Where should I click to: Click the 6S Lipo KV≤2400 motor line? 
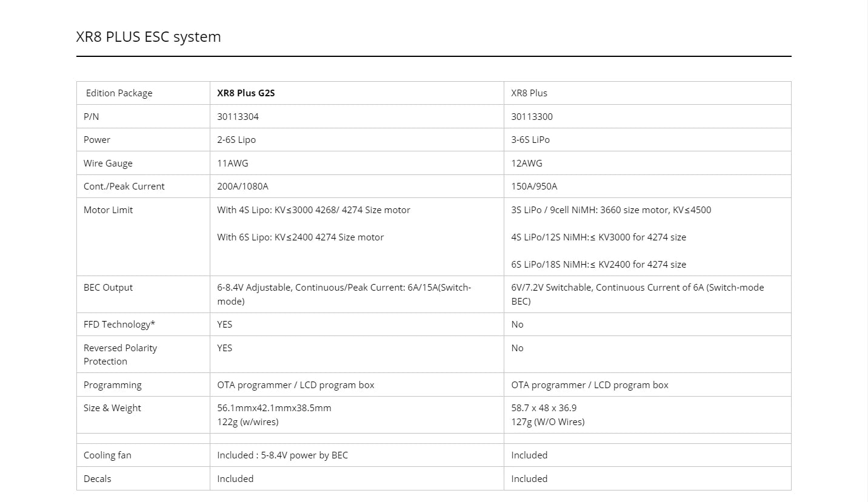click(300, 237)
